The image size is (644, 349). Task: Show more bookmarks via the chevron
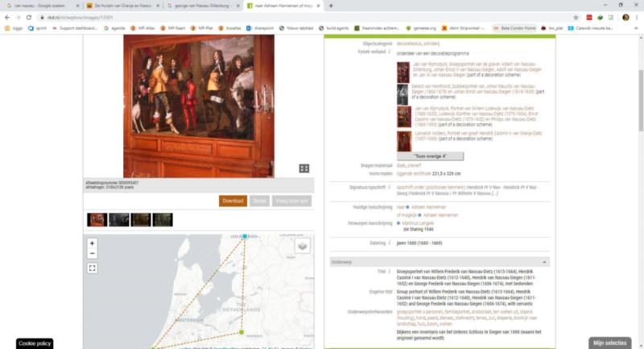[636, 28]
